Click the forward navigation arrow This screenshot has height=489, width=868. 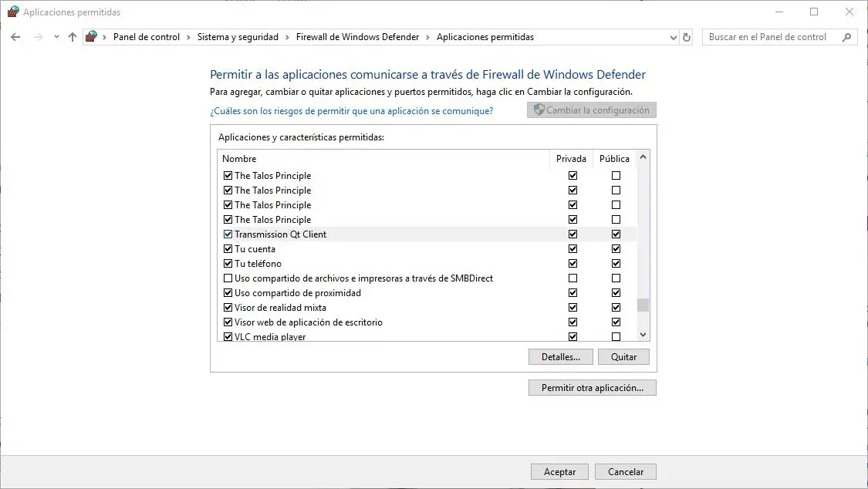pyautogui.click(x=38, y=37)
